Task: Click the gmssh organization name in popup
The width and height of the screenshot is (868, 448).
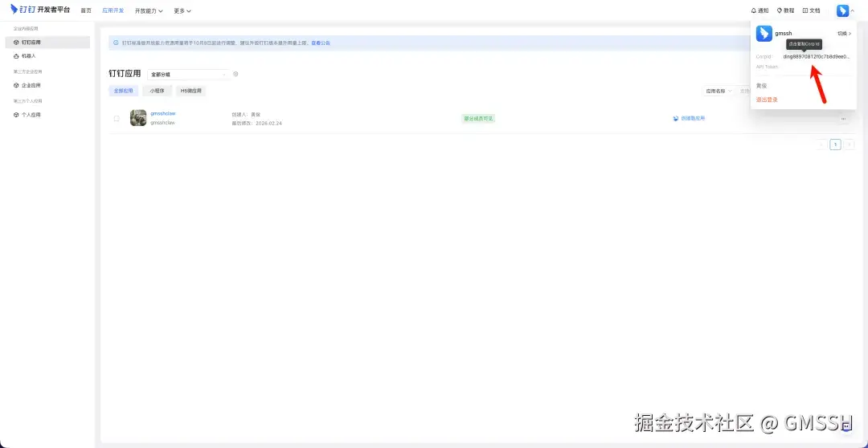Action: [x=784, y=34]
